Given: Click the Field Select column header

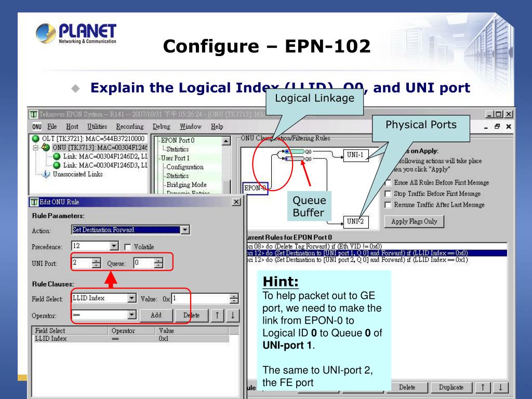Looking at the screenshot, I should (70, 331).
